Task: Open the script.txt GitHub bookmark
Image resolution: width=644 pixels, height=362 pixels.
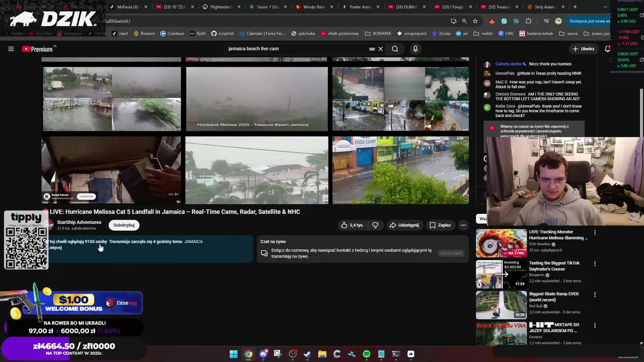Action: 222,34
